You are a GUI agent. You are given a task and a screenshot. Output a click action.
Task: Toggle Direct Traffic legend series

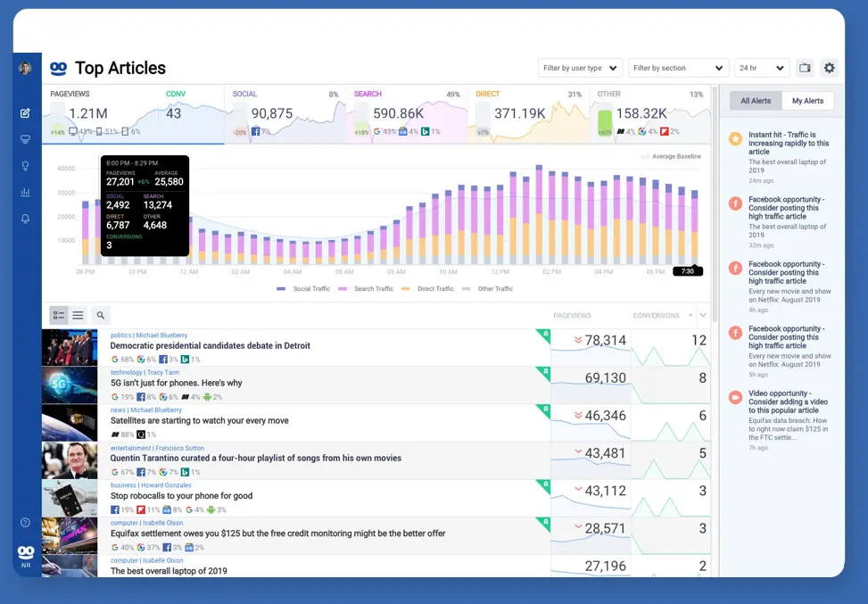pos(428,289)
